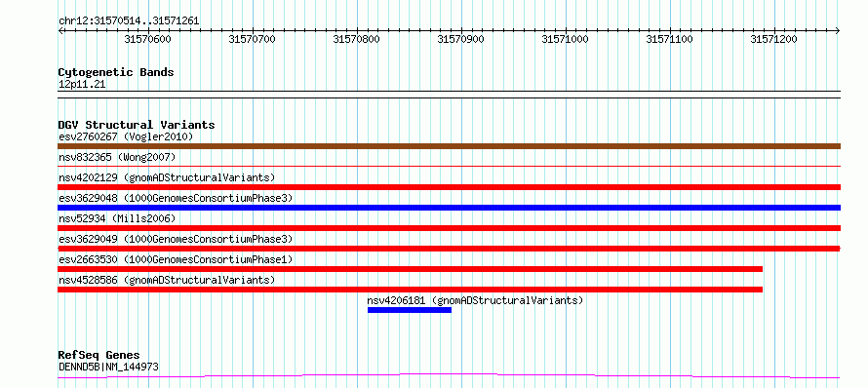Click the DGV Structural Variants track title

(x=137, y=125)
